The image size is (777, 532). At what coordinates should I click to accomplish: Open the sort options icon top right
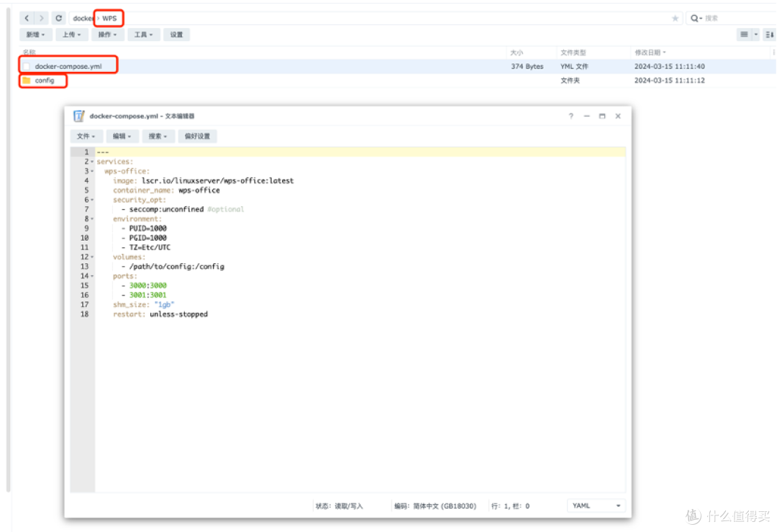pyautogui.click(x=768, y=35)
